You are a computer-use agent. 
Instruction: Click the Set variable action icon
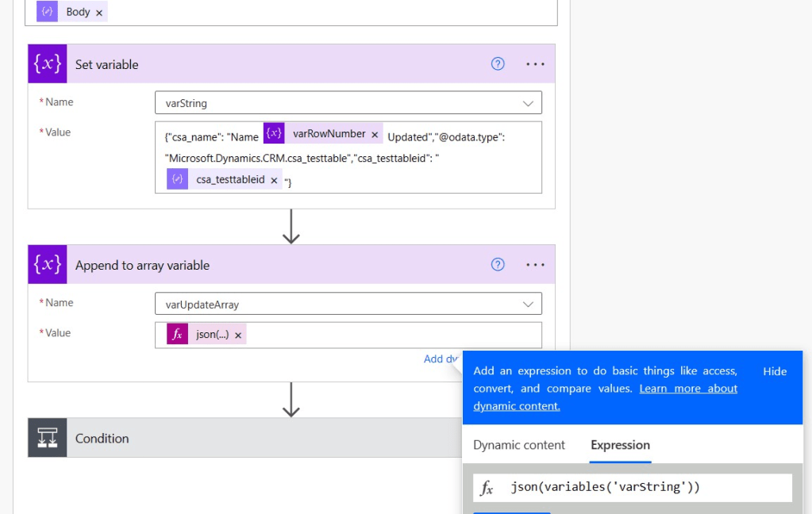(x=47, y=64)
